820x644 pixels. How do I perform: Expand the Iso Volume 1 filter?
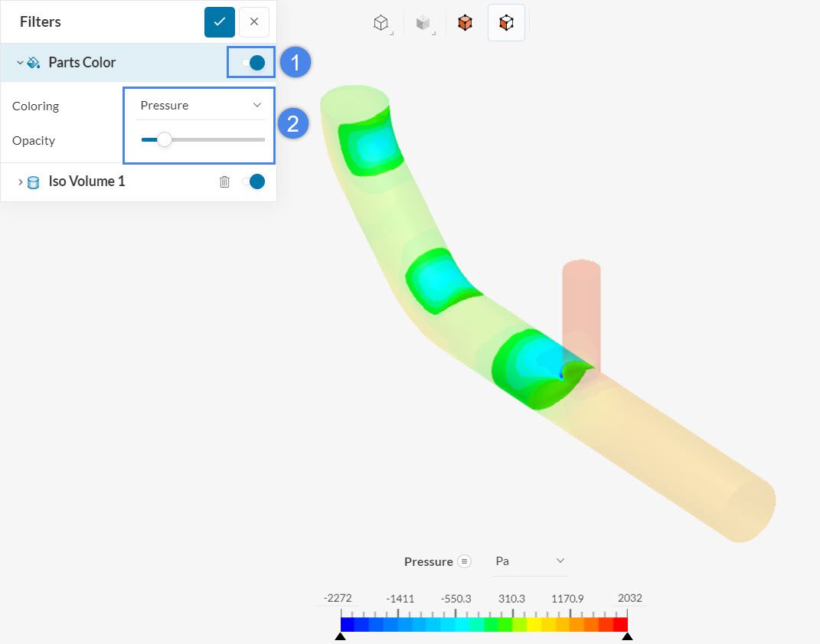tap(20, 182)
